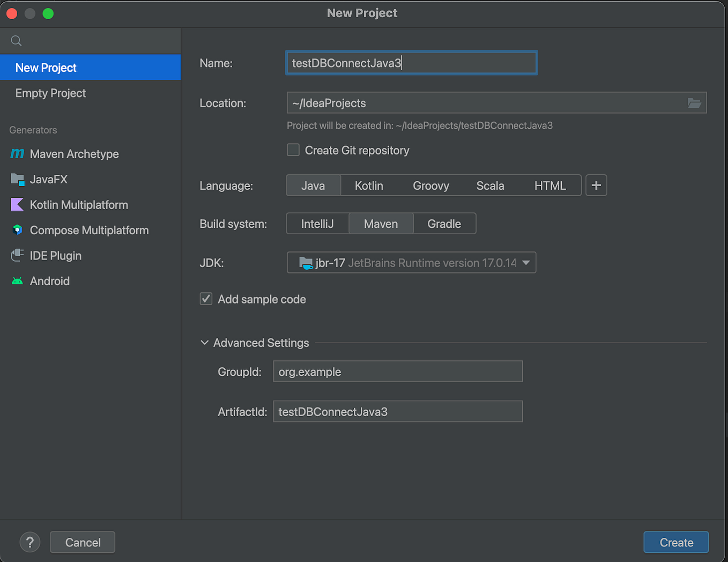Click the GroupId input field
The width and height of the screenshot is (728, 562).
tap(397, 371)
